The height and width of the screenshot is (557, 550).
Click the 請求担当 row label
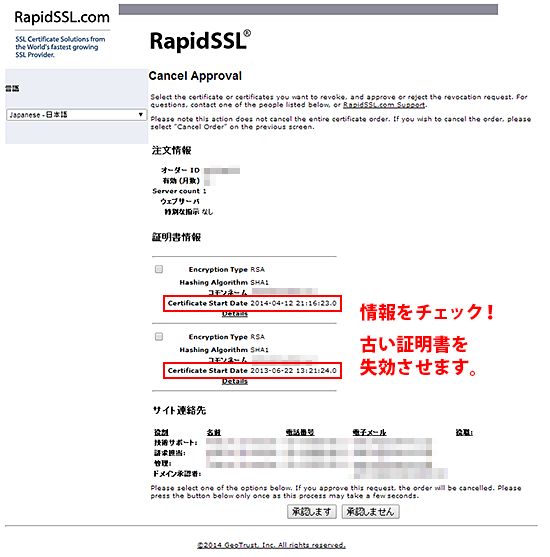pyautogui.click(x=170, y=453)
